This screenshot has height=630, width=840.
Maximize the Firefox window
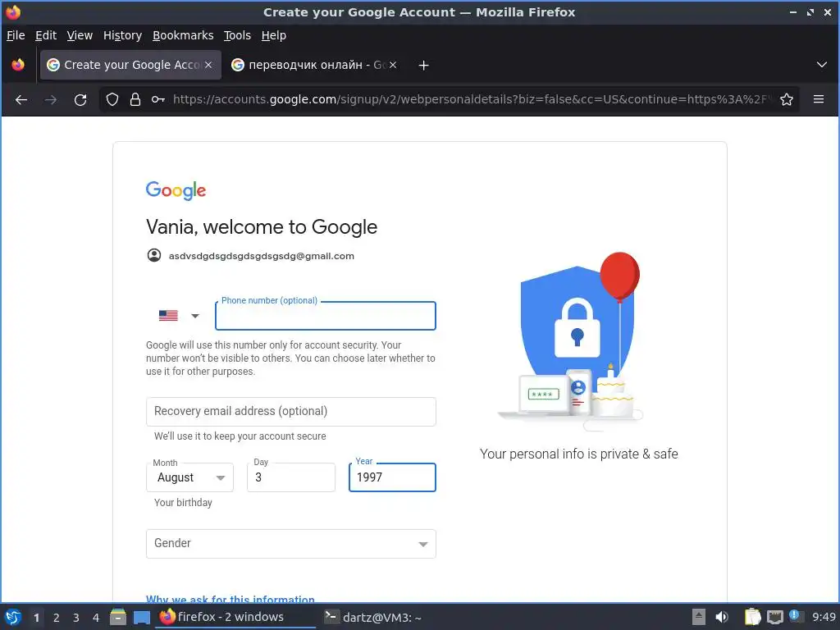tap(810, 11)
